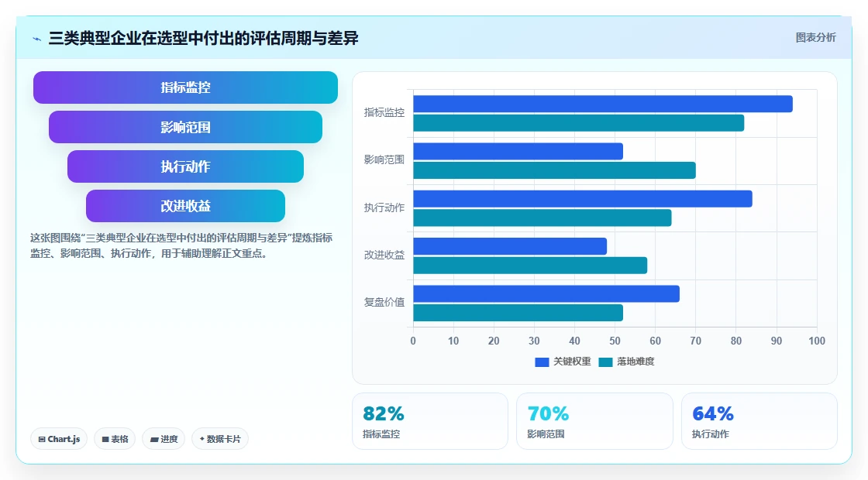Toggle the 关键权重 legend swatch
This screenshot has height=480, width=868.
[542, 362]
